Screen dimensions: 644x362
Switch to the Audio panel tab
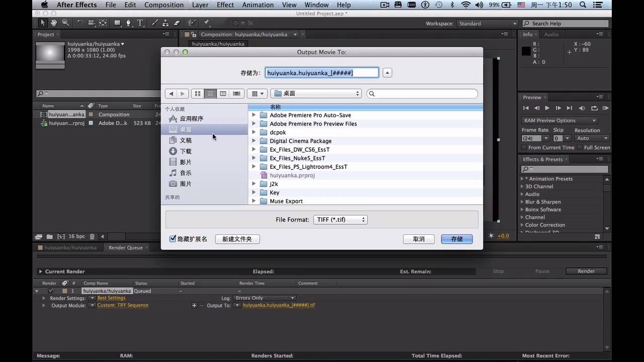click(551, 34)
